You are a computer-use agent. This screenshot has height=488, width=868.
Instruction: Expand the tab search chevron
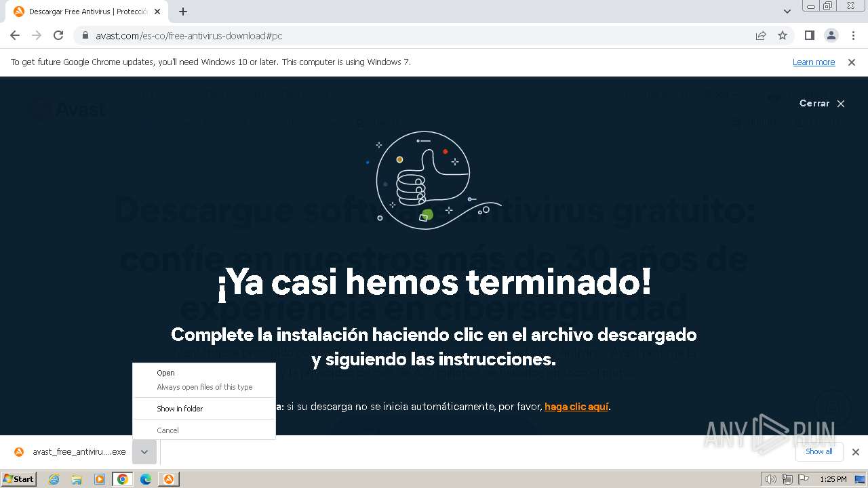[787, 12]
